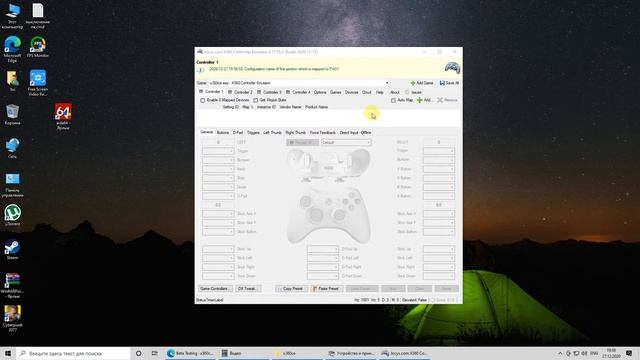
Task: Open the left Trigger mapping dropdown
Action: [218, 151]
